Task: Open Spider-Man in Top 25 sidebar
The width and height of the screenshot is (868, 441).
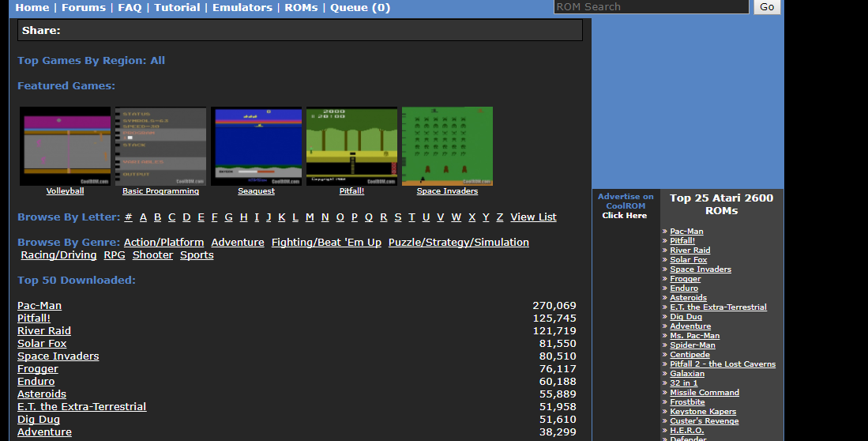Action: click(693, 345)
